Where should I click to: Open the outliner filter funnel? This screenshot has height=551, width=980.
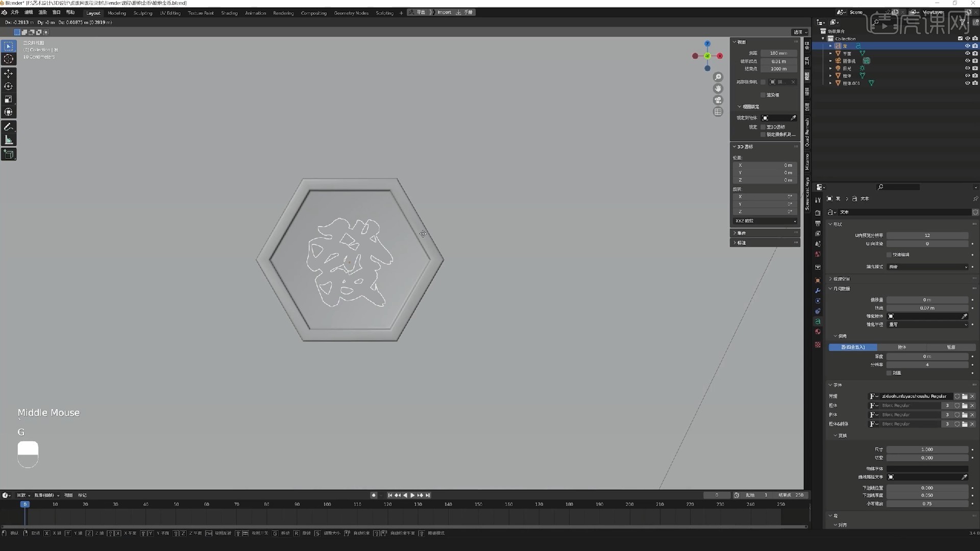click(963, 22)
